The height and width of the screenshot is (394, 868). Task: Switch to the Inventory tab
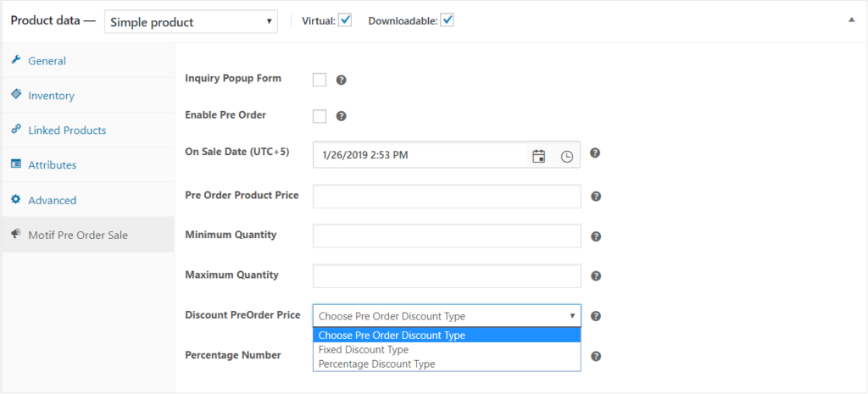(51, 96)
